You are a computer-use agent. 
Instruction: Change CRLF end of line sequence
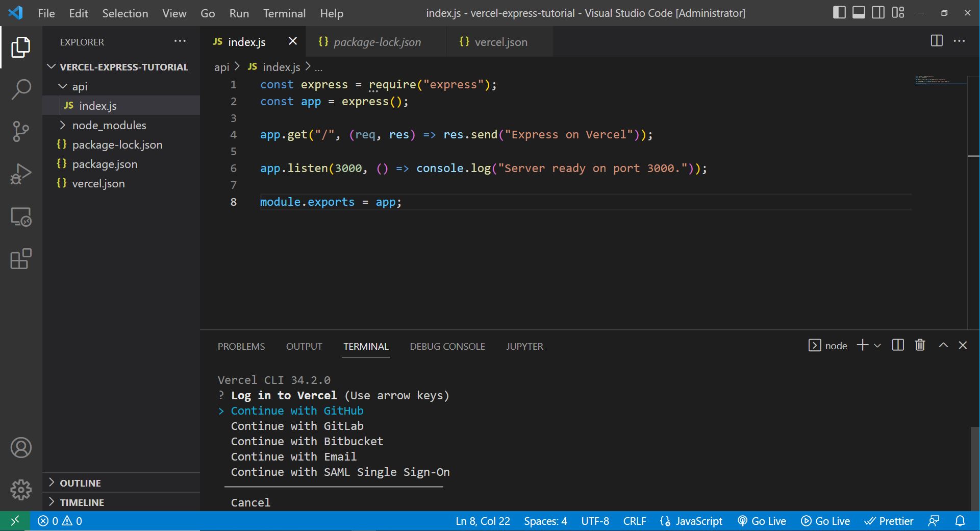pos(635,521)
